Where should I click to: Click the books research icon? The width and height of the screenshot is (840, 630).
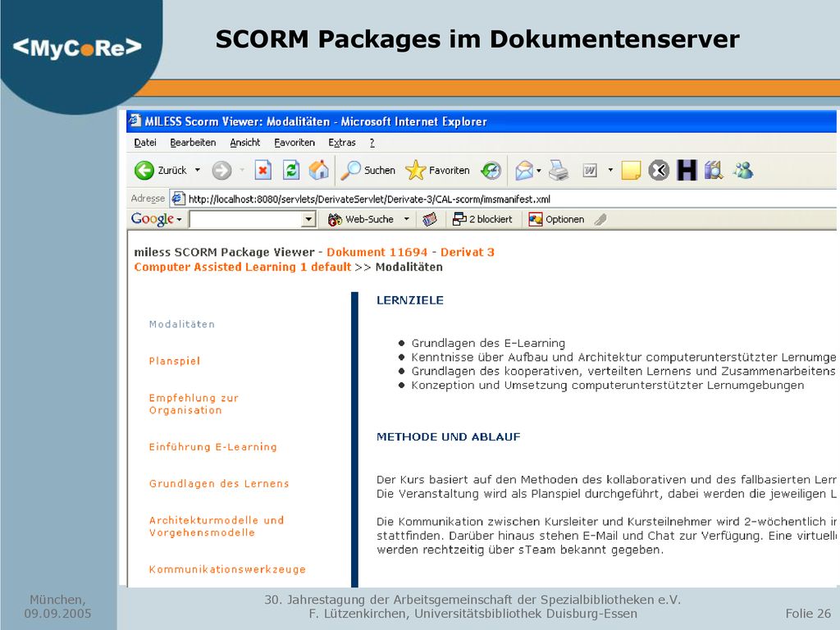click(x=714, y=171)
